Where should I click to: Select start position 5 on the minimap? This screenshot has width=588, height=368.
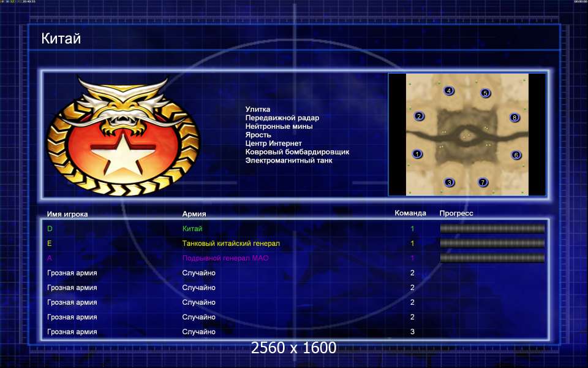click(485, 93)
